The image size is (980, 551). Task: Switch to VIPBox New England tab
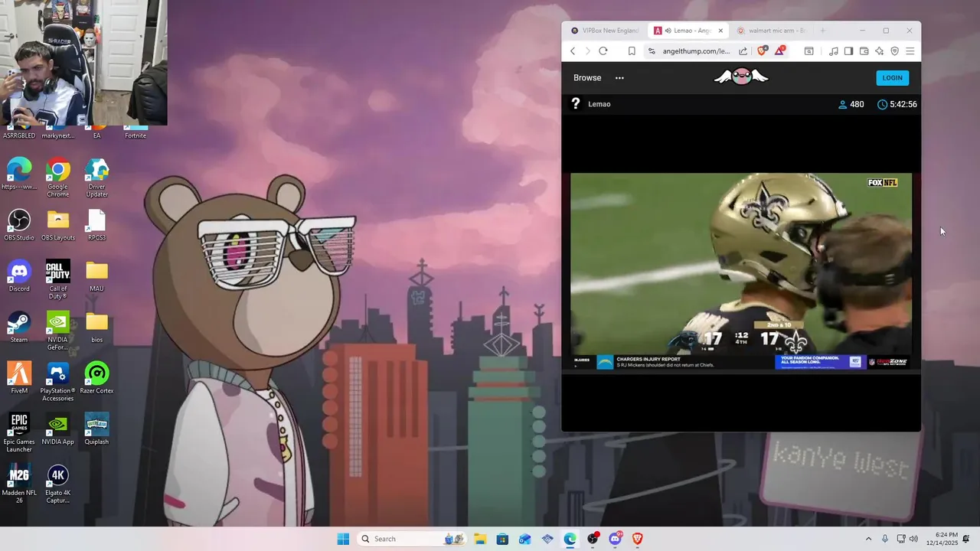click(x=604, y=31)
